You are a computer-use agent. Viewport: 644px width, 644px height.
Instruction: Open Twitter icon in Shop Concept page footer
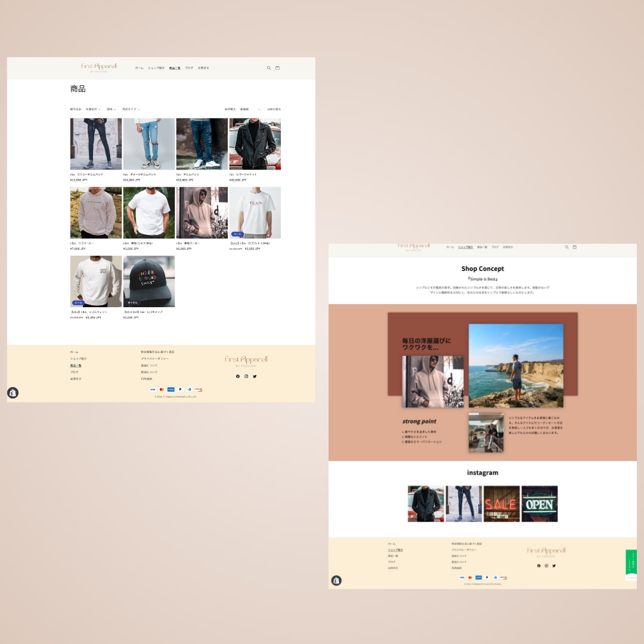click(554, 565)
